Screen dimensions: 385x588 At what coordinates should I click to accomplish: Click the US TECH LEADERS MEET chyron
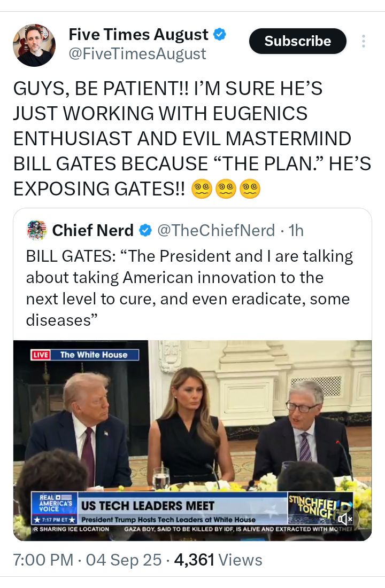click(x=148, y=506)
